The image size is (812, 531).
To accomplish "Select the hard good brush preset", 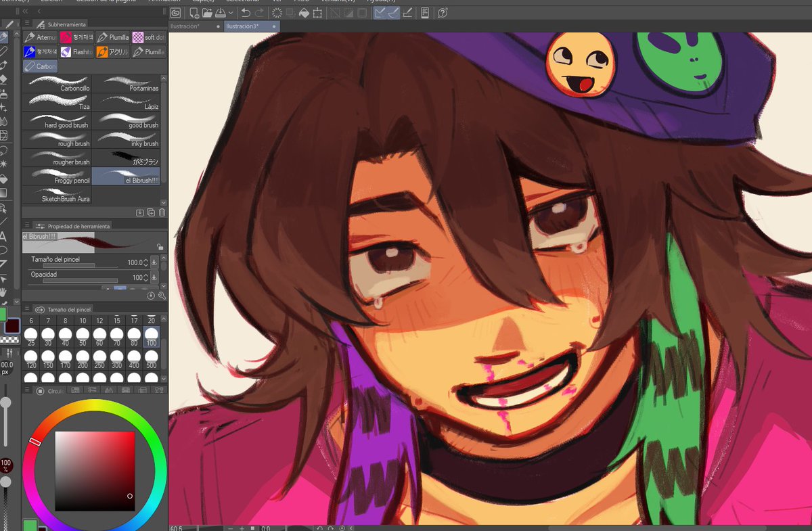I will pyautogui.click(x=57, y=121).
